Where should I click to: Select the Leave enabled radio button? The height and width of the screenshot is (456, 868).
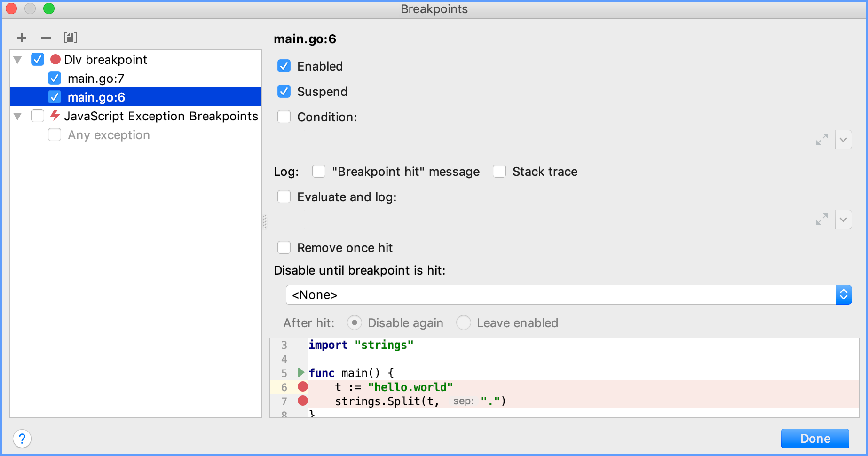(464, 323)
